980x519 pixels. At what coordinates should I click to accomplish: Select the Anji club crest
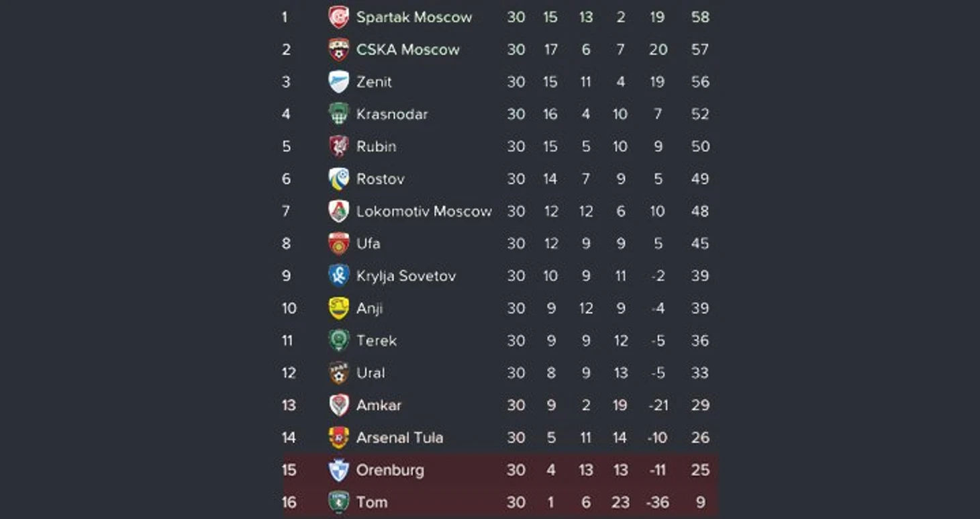338,308
